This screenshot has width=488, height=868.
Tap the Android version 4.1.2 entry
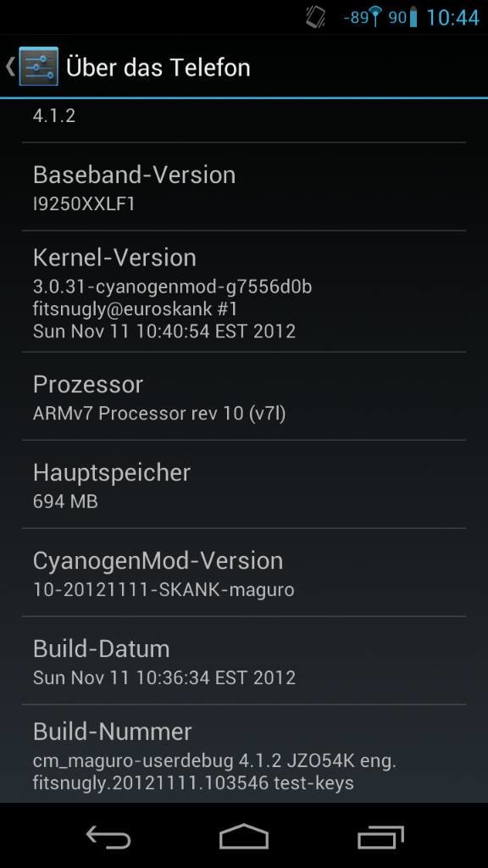244,120
